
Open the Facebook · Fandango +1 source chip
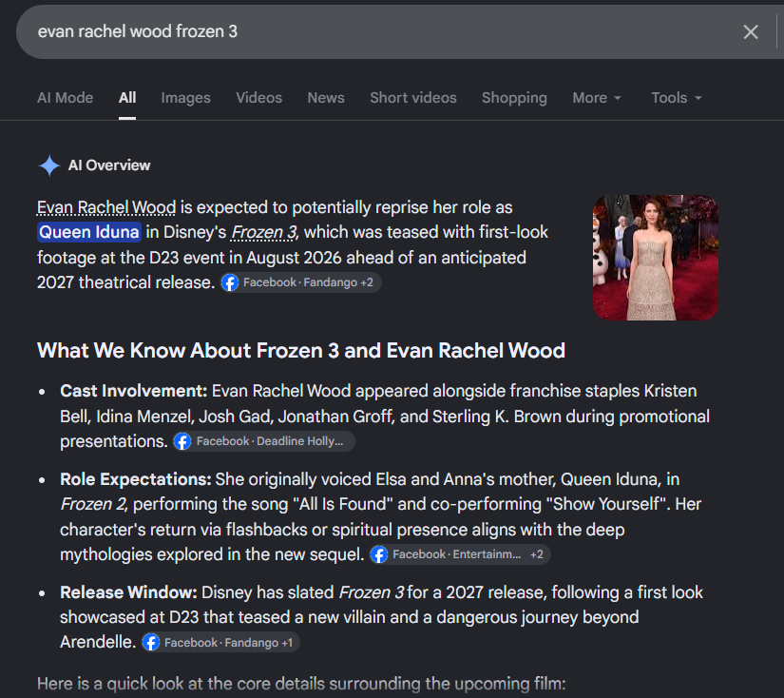pos(220,643)
